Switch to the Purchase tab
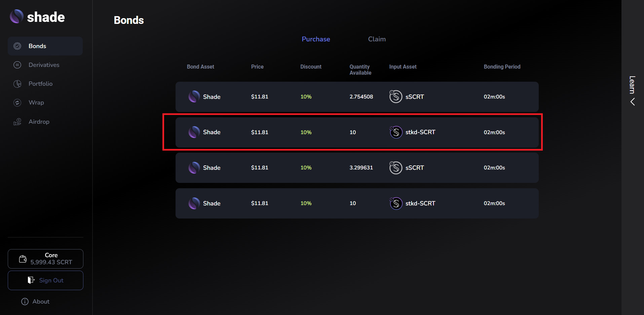The width and height of the screenshot is (644, 315). tap(316, 39)
